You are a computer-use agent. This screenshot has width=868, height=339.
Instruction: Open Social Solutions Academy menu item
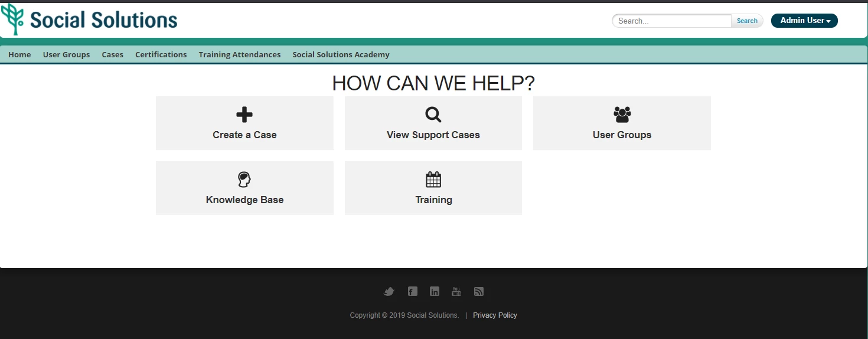click(x=341, y=54)
